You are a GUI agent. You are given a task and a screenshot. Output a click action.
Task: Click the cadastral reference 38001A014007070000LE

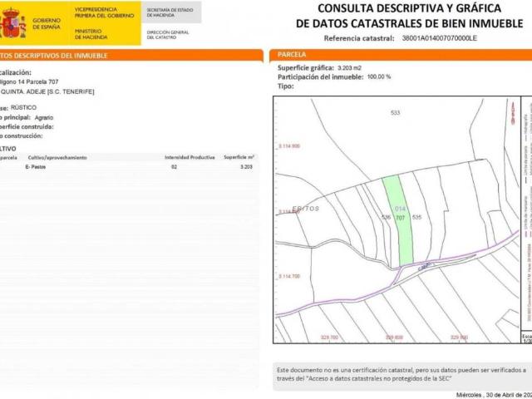440,38
